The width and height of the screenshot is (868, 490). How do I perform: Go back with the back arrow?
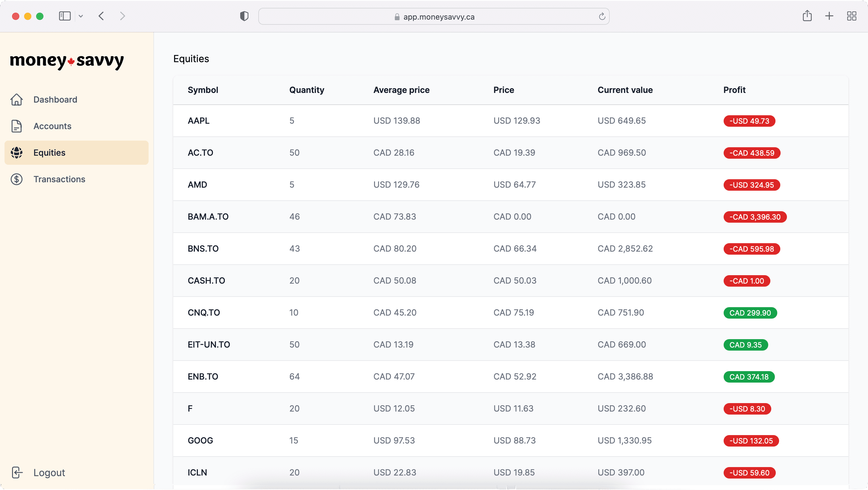pos(101,16)
